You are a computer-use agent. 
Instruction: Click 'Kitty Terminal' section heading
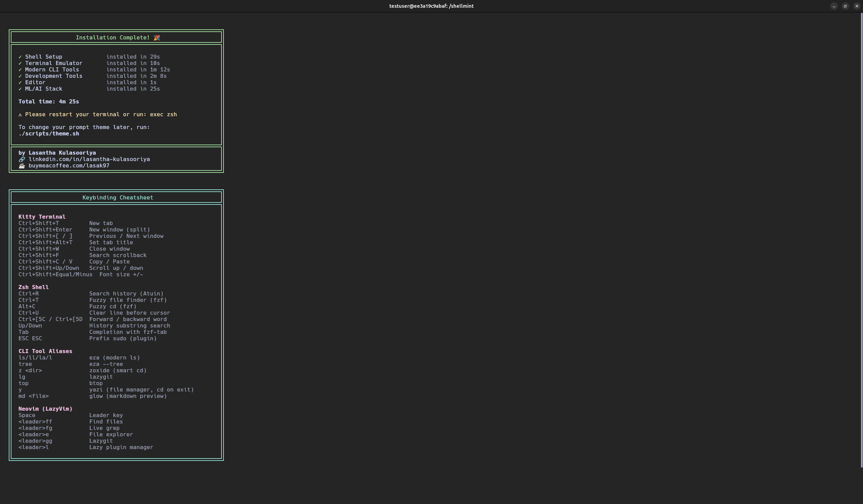pos(42,217)
